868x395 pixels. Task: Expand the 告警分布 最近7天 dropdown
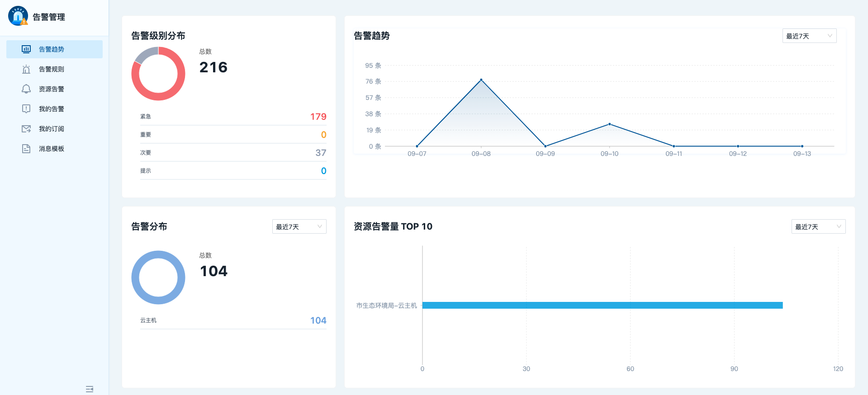[299, 227]
